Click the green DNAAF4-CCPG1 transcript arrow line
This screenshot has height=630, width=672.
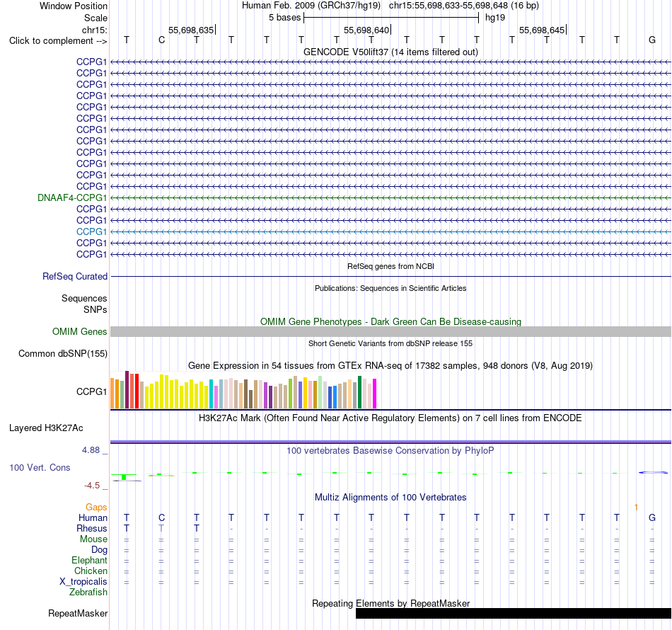tap(390, 197)
